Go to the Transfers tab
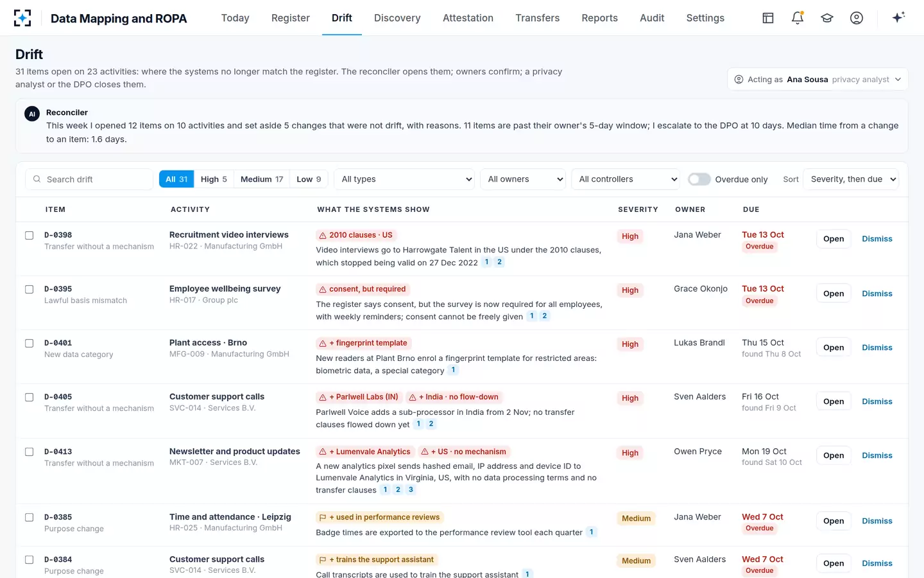This screenshot has width=924, height=578. (538, 18)
